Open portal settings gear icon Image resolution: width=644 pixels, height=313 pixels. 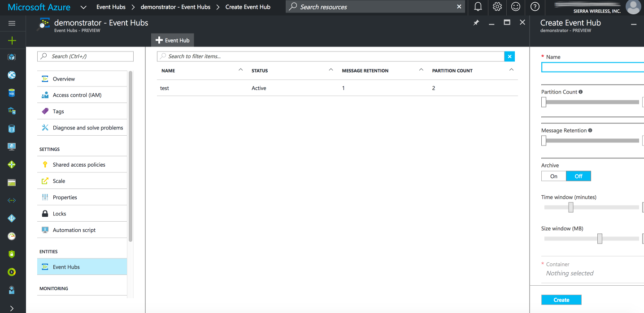click(x=497, y=7)
